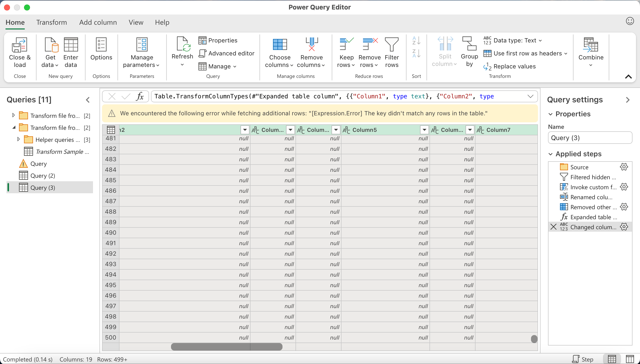Screen dimensions: 640x364
Task: Open the Help tab
Action: pos(162,22)
